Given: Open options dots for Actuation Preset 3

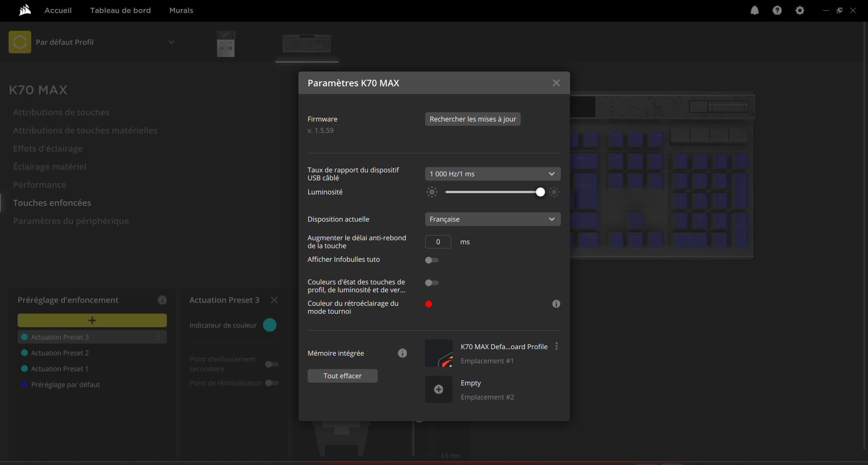Looking at the screenshot, I should coord(158,337).
